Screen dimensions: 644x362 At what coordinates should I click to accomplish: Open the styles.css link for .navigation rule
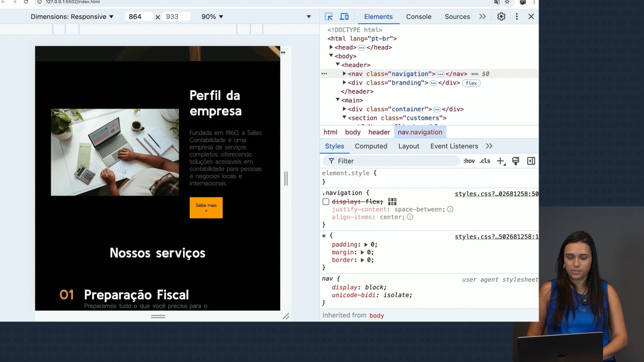[x=496, y=194]
